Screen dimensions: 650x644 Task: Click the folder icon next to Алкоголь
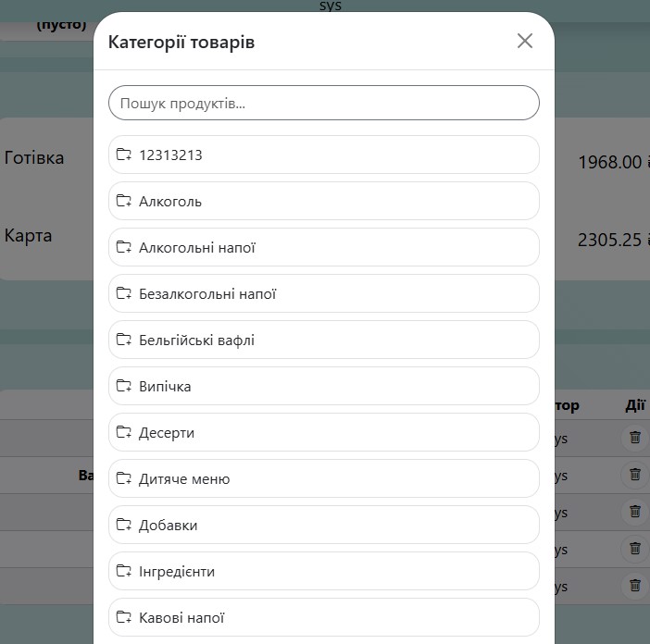pos(123,201)
